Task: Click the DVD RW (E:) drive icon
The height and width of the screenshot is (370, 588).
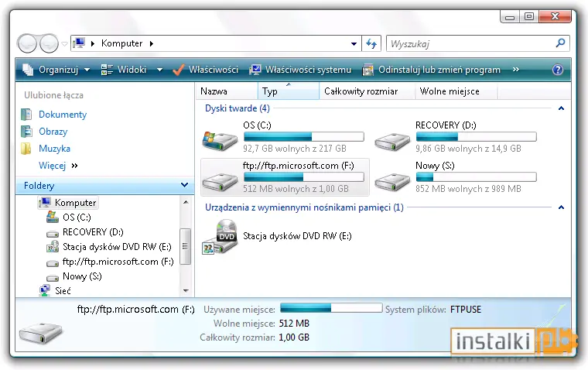Action: coord(220,236)
